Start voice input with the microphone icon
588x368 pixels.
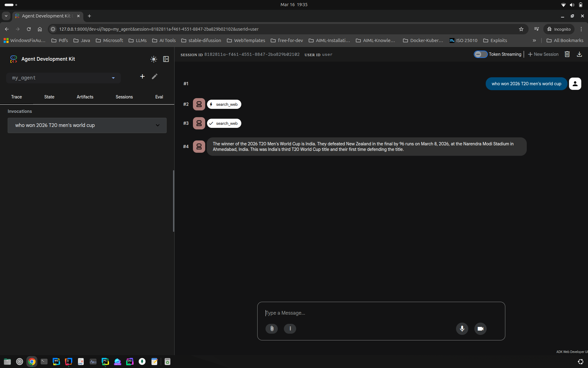tap(462, 328)
